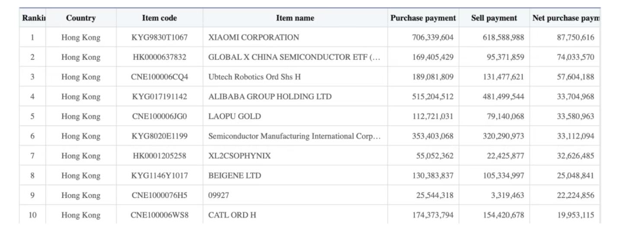Click purchase payment value 515,204,512
The image size is (644, 242).
tap(433, 97)
